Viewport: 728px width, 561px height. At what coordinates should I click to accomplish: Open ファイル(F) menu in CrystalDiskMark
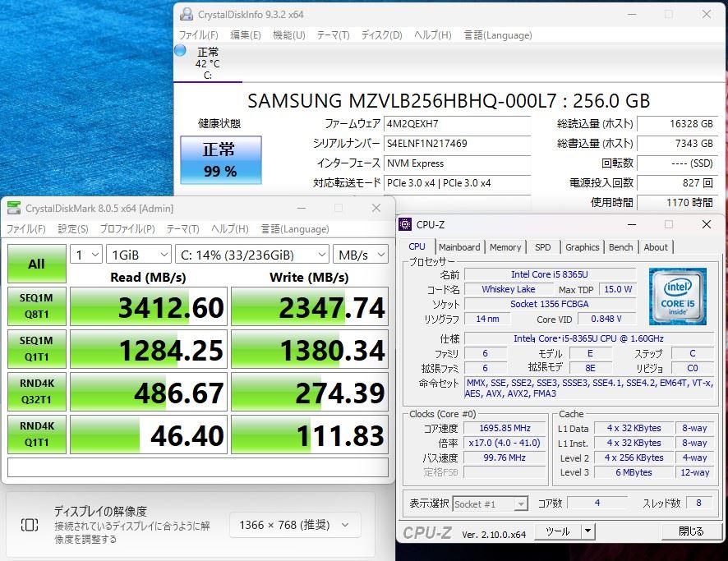pyautogui.click(x=26, y=229)
